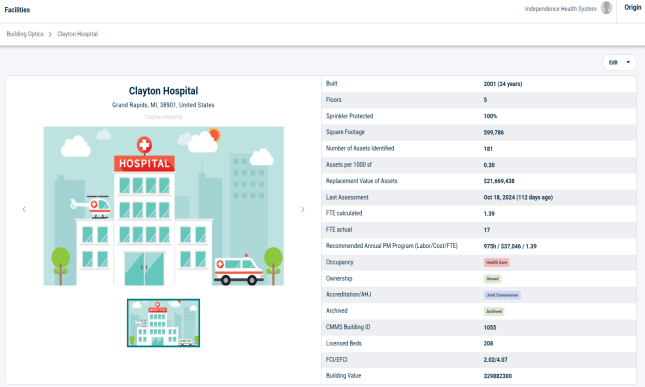Viewport: 645px width, 387px height.
Task: Go to the Building Optics breadcrumb
Action: pos(25,34)
